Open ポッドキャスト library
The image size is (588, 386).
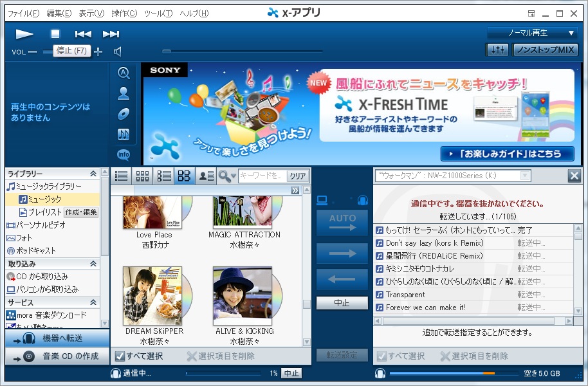[31, 251]
